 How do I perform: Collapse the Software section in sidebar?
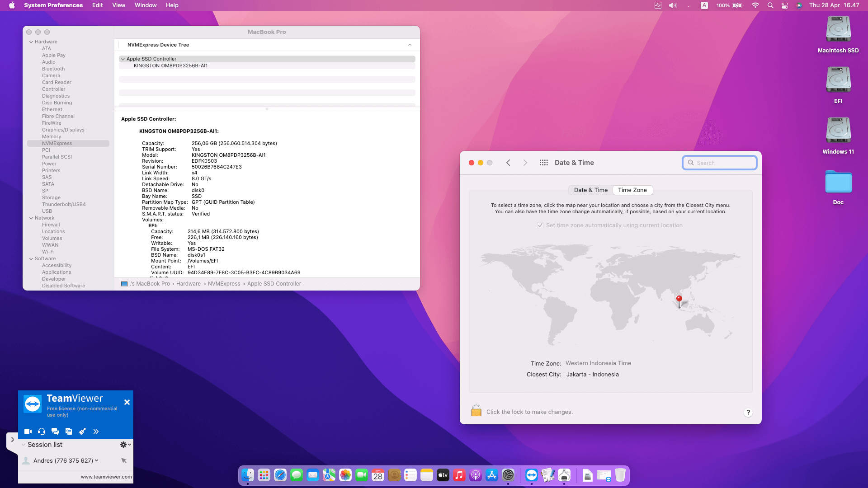point(31,259)
